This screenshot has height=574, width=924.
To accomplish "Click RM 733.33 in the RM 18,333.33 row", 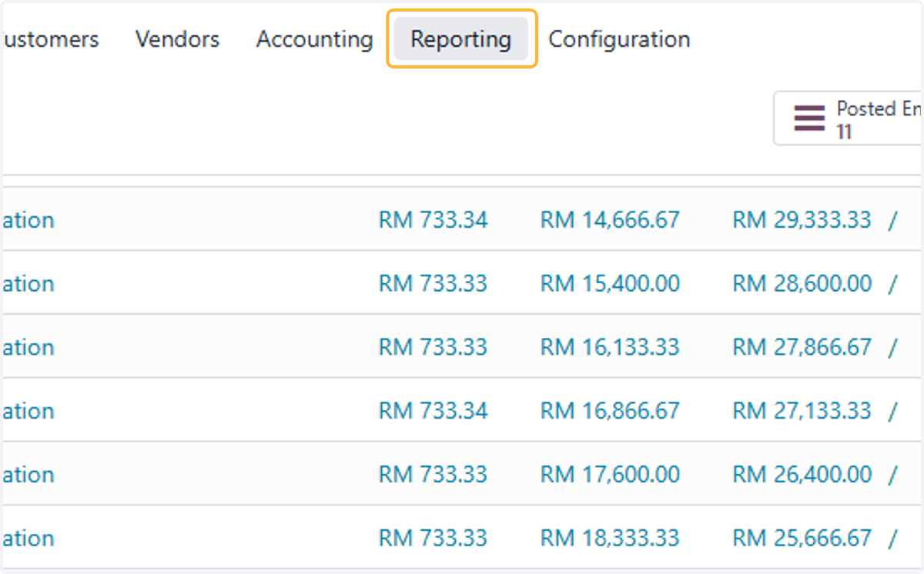I will [433, 539].
